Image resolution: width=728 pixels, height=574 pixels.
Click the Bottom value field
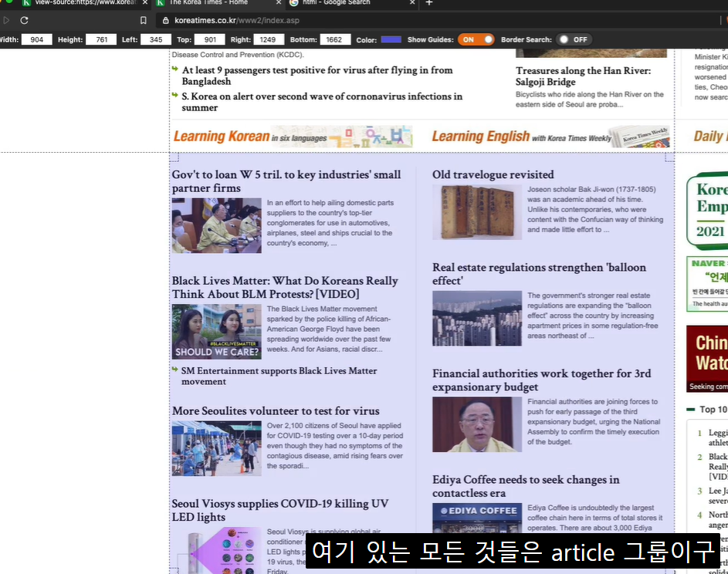334,39
